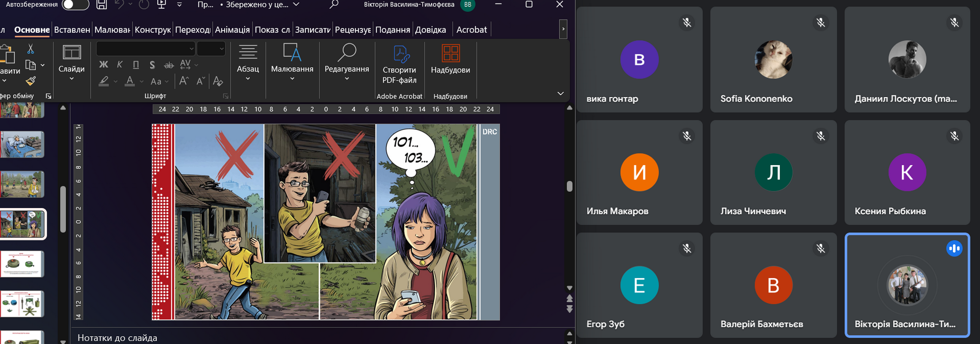The image size is (980, 344).
Task: Click the Save floppy disk icon
Action: (x=101, y=5)
